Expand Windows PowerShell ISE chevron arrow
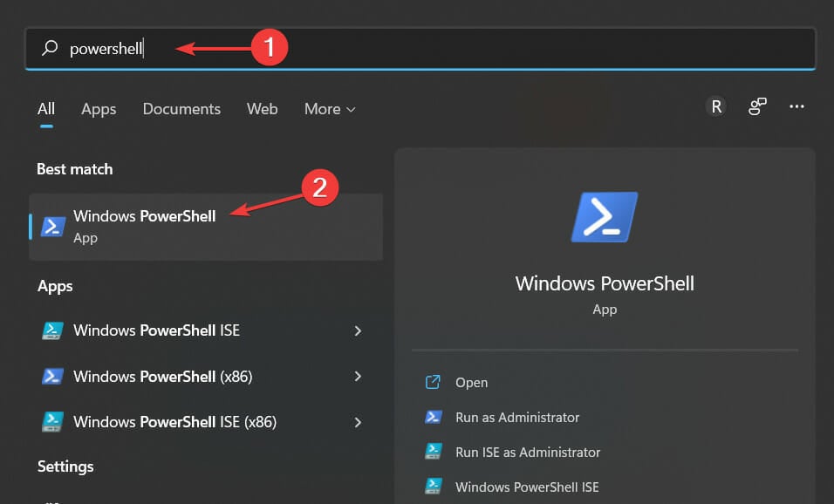Viewport: 834px width, 504px height. [358, 330]
